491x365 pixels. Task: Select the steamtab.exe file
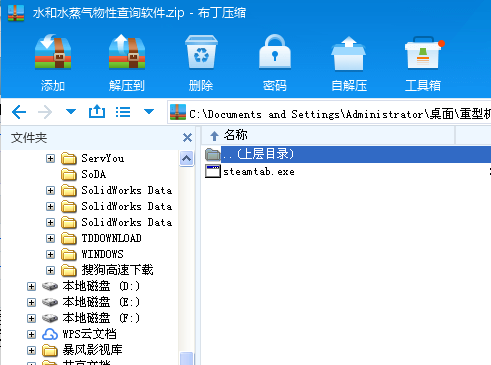[259, 172]
